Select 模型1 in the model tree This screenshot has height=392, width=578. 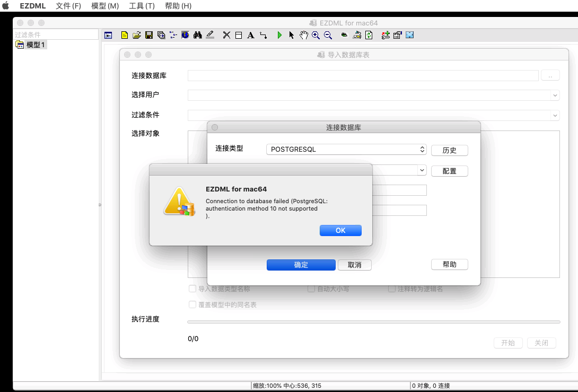[x=36, y=45]
